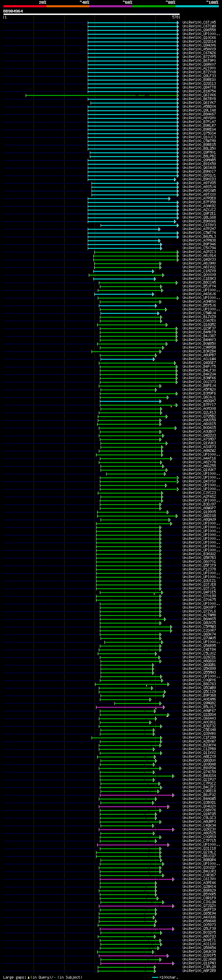The image size is (222, 980).
Task: Click the purple alignment bar of UniRef100_B5L017
Action: point(130,707)
